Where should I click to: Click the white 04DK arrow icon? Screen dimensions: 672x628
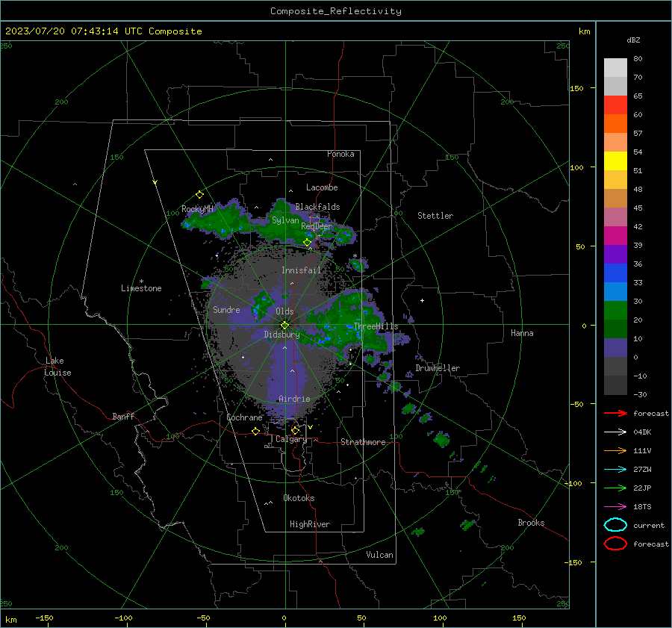point(615,432)
